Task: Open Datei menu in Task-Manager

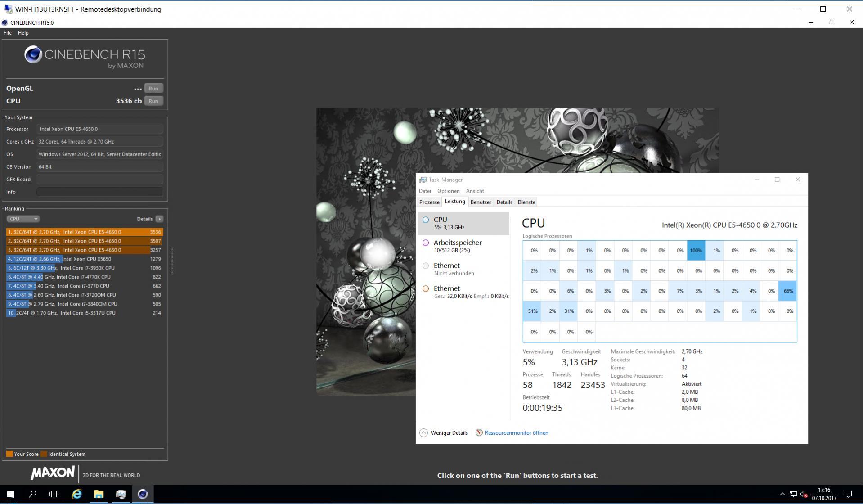Action: point(425,191)
